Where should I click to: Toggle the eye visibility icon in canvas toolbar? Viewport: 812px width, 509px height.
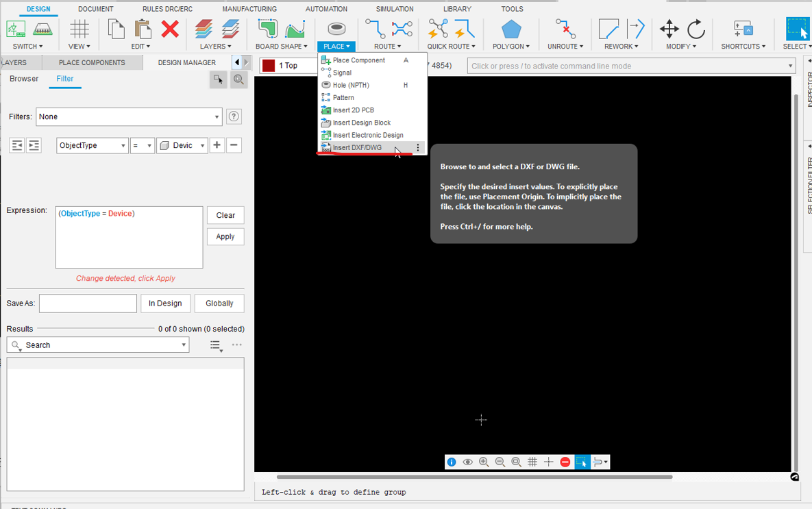pos(467,462)
